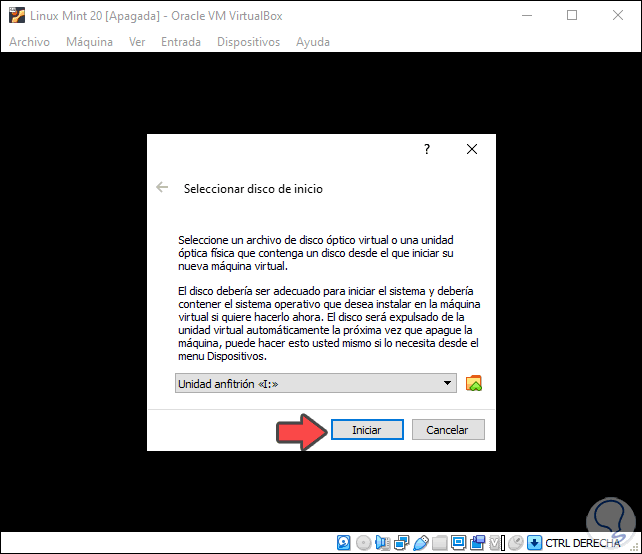Open the Unidad anfitrión drive dropdown

(316, 383)
